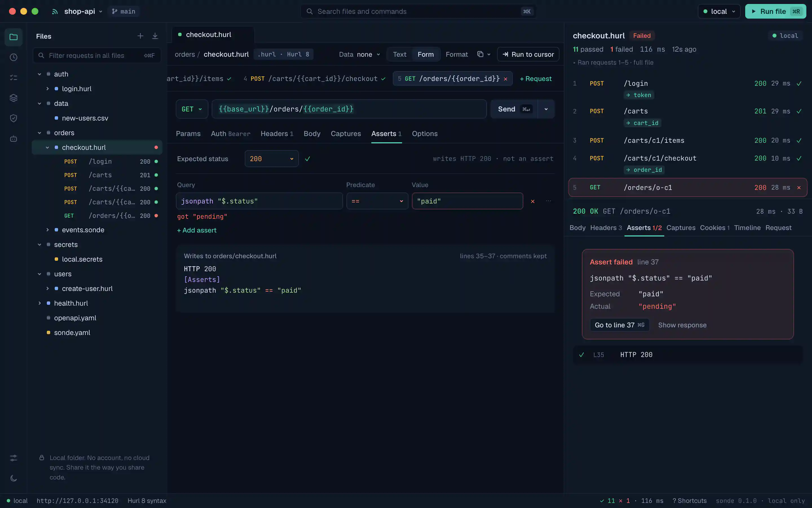Click the + Add assert link
The width and height of the screenshot is (812, 508).
(197, 231)
